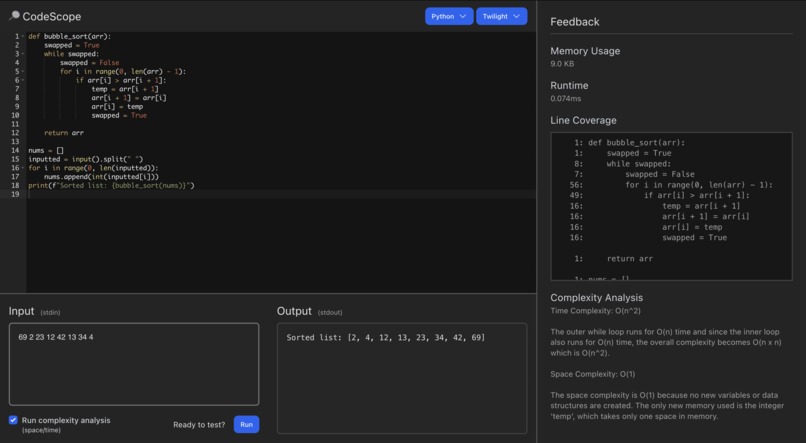Click the CodeScope magnifier logo icon

pyautogui.click(x=14, y=16)
